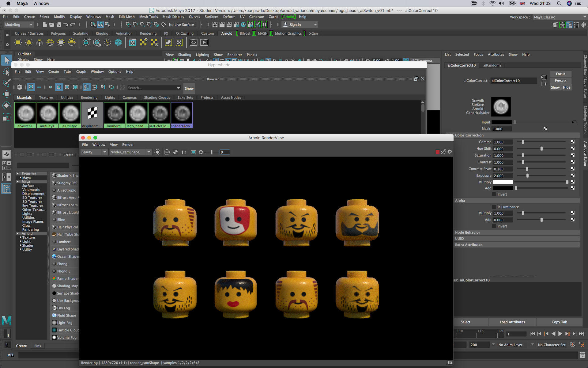Click the Save Scene disk icon
The height and width of the screenshot is (368, 588).
pos(59,25)
